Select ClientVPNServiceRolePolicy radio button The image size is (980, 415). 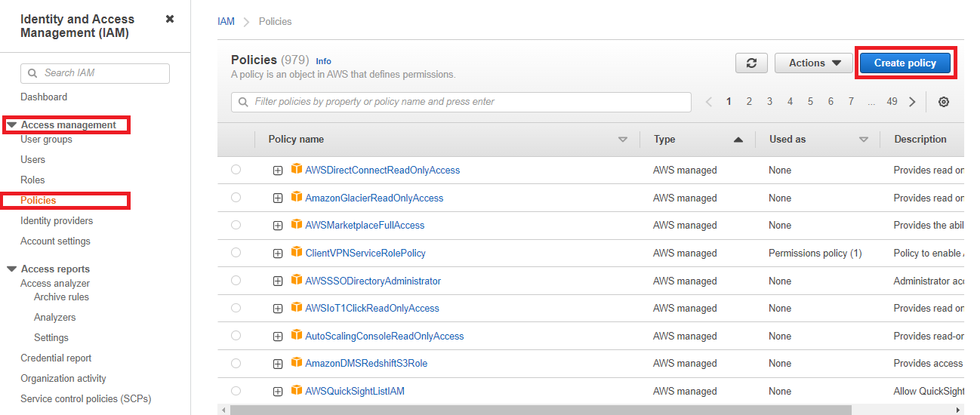[x=236, y=253]
